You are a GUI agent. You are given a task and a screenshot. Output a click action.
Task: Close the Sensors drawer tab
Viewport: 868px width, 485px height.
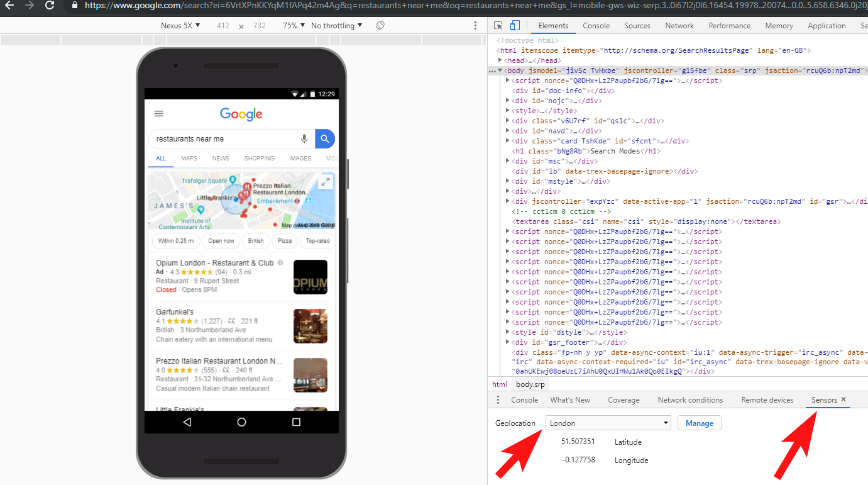tap(843, 399)
